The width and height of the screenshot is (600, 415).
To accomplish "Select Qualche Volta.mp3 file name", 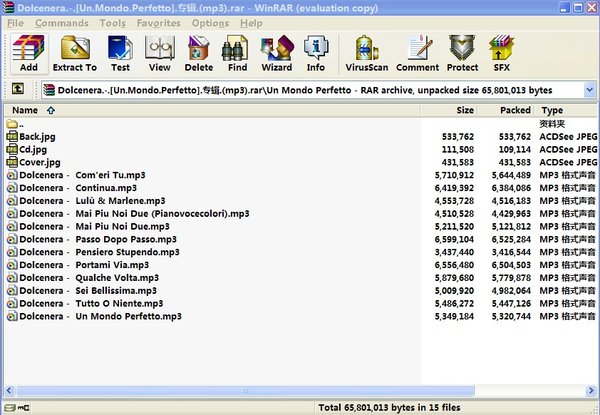I will [x=89, y=278].
